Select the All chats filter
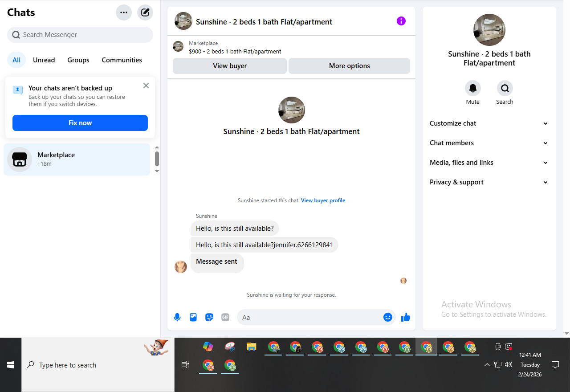570x392 pixels. tap(16, 60)
